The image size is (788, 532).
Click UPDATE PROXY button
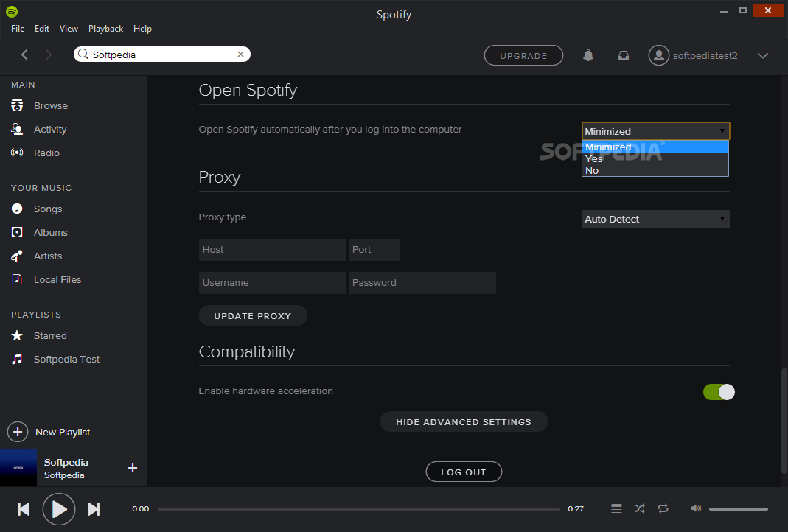pos(253,315)
